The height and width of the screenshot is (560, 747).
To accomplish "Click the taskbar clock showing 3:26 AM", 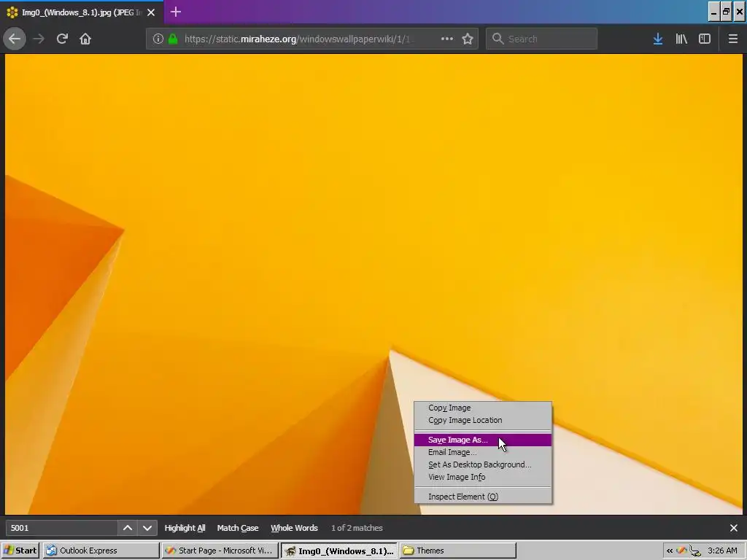I will click(x=722, y=551).
